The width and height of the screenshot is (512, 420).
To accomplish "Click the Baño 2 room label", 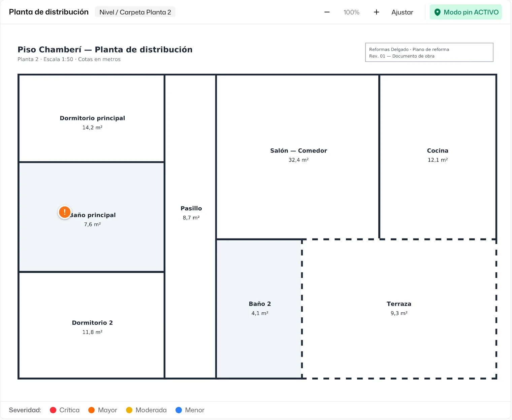I will 260,304.
